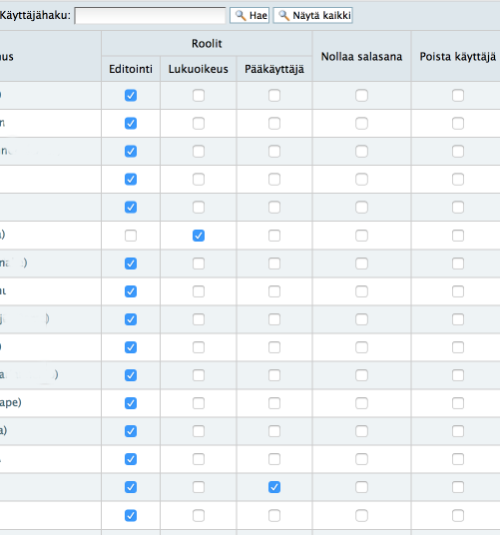Click the Roolit column group header
This screenshot has width=500, height=535.
pyautogui.click(x=207, y=44)
